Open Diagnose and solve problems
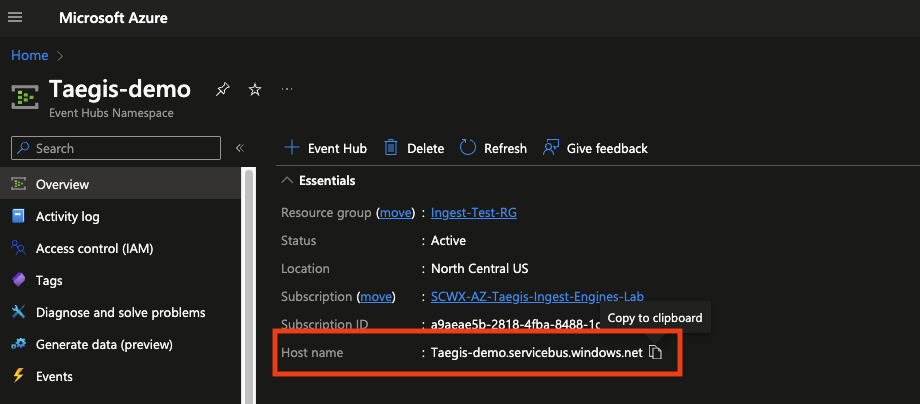Screen dimensions: 920x404 tap(120, 313)
